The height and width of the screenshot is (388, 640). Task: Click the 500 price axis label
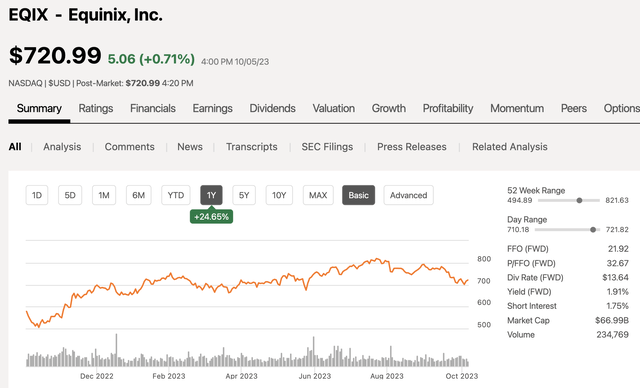pyautogui.click(x=484, y=325)
